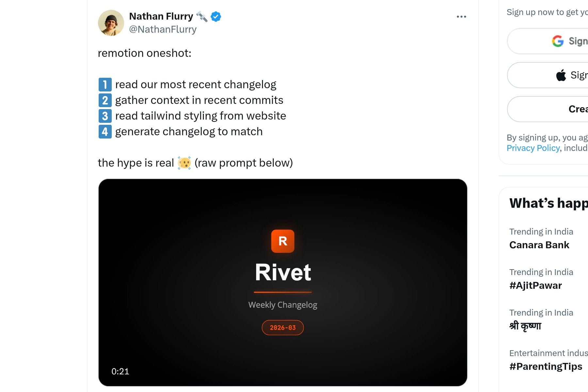Screen dimensions: 588x392
Task: Click the Google logo sign-up icon
Action: tap(558, 41)
